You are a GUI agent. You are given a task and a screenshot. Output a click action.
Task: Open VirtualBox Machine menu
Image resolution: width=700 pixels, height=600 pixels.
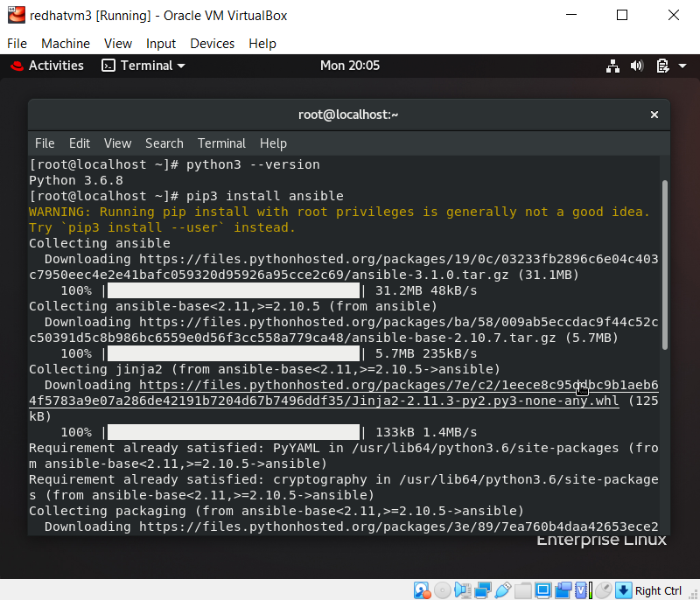(x=66, y=43)
